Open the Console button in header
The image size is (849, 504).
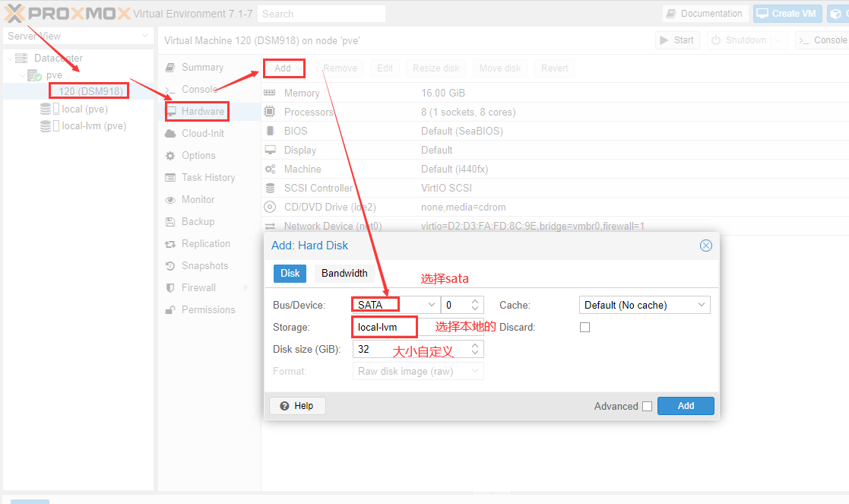click(x=824, y=40)
